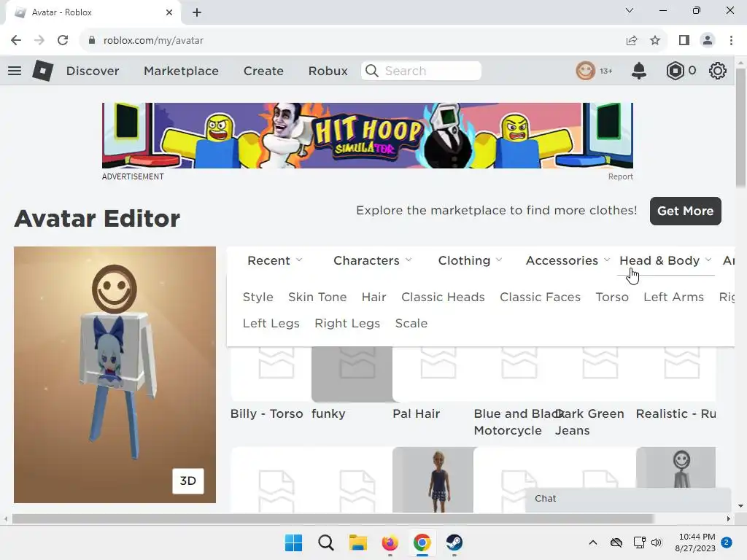
Task: Open Windows taskbar search
Action: [x=326, y=542]
